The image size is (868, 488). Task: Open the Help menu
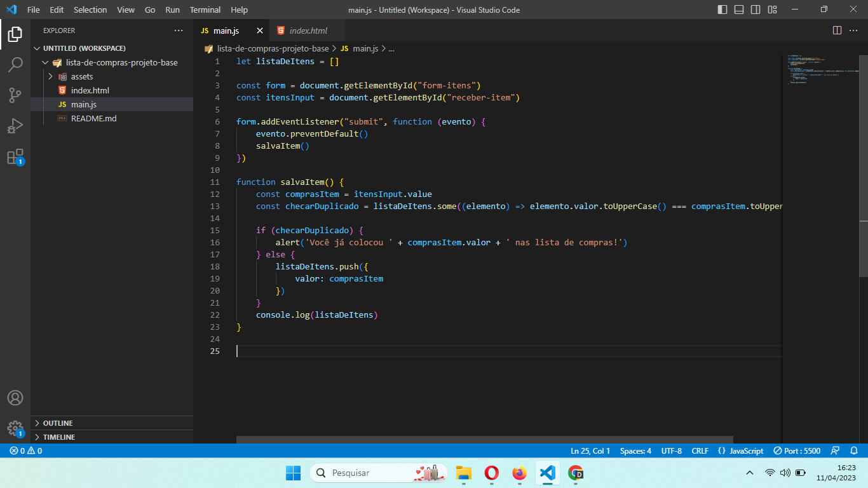(x=240, y=10)
